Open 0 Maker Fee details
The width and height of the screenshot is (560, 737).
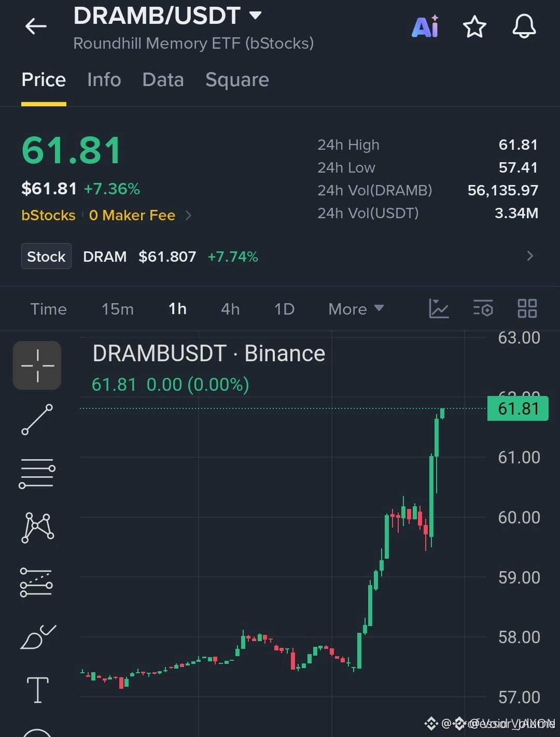click(132, 215)
